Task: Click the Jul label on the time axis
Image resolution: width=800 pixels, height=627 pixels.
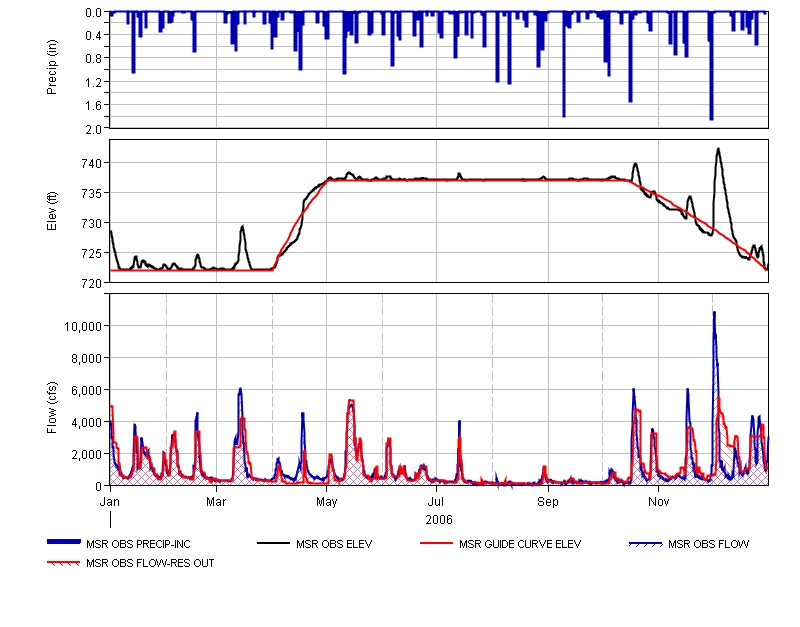Action: [436, 502]
